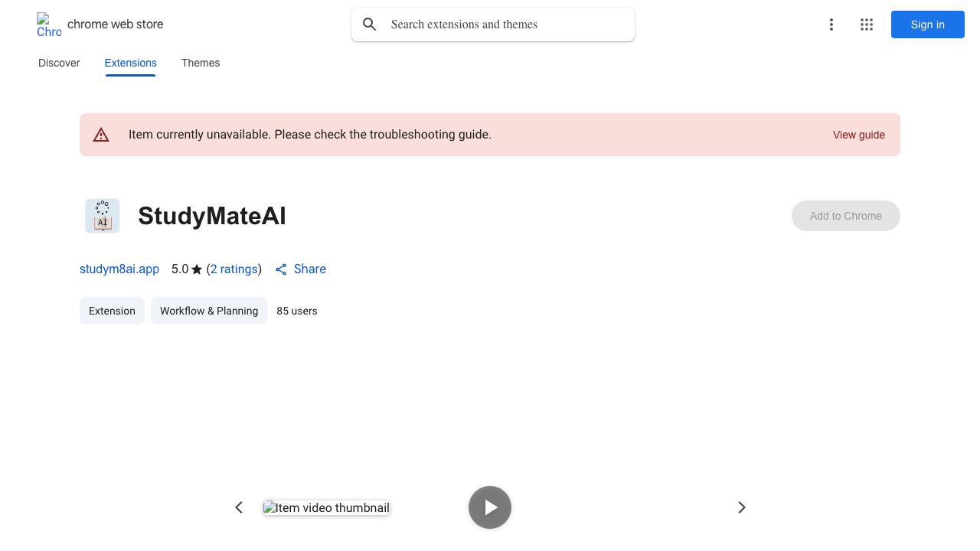
Task: Click the warning triangle icon in banner
Action: (x=101, y=135)
